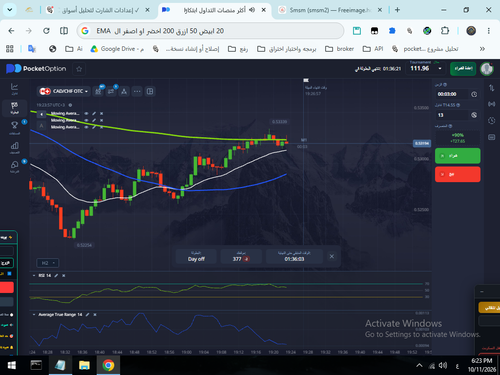Show more bookmarks chevron
500x375 pixels.
[x=482, y=49]
